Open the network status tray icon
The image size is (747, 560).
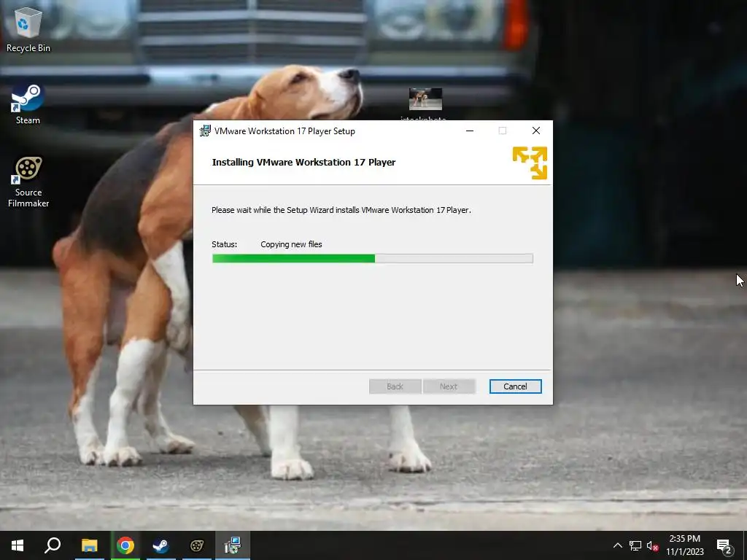[635, 545]
